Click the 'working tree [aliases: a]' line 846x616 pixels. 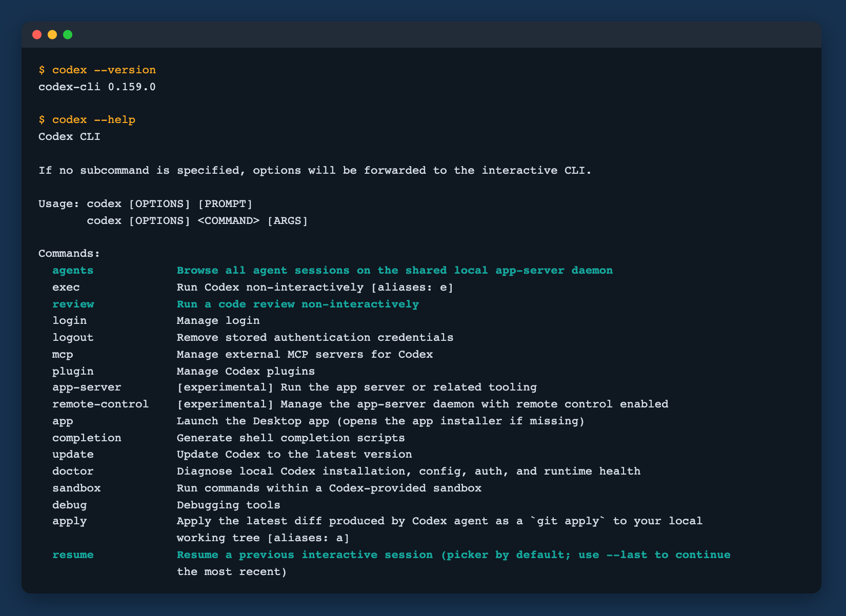tap(263, 538)
